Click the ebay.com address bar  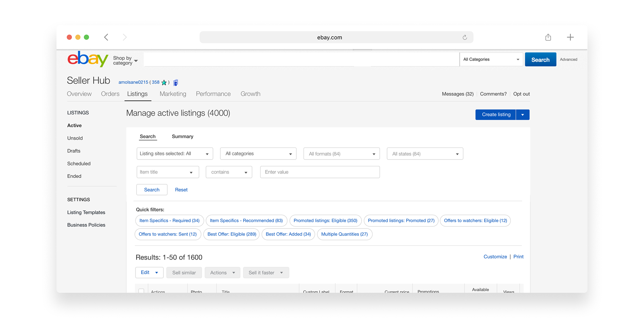tap(336, 37)
